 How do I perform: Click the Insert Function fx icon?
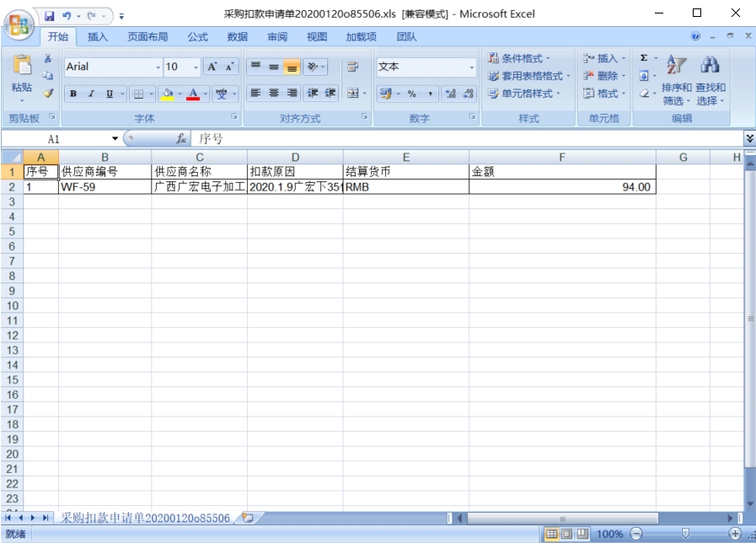pyautogui.click(x=180, y=138)
